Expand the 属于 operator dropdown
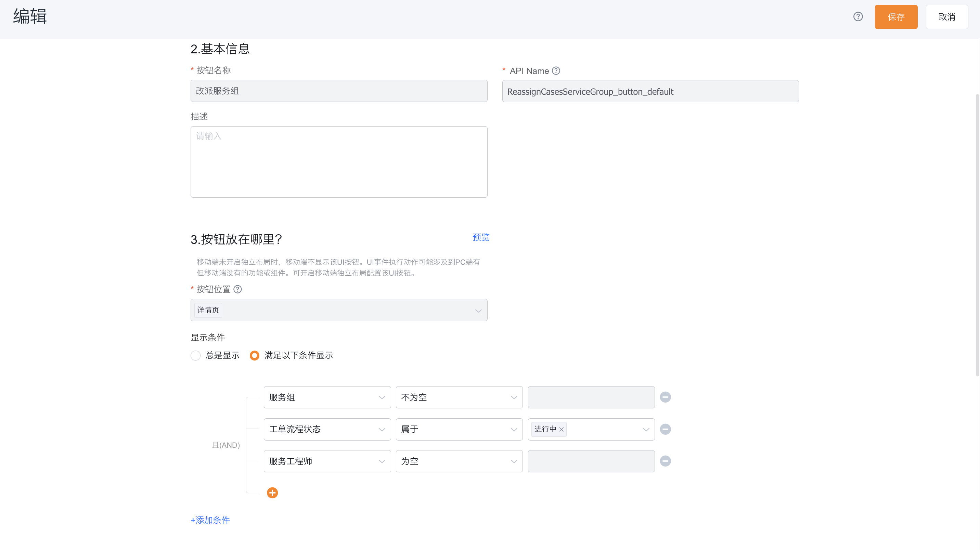Viewport: 980px width, 550px height. [459, 429]
